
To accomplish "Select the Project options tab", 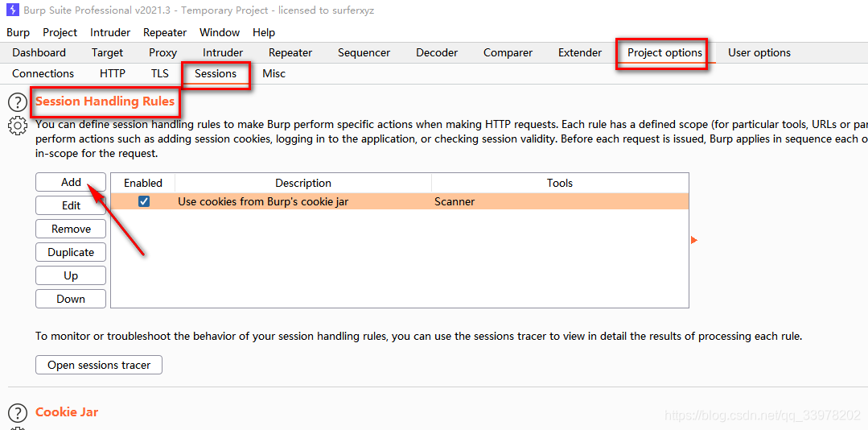I will point(664,52).
